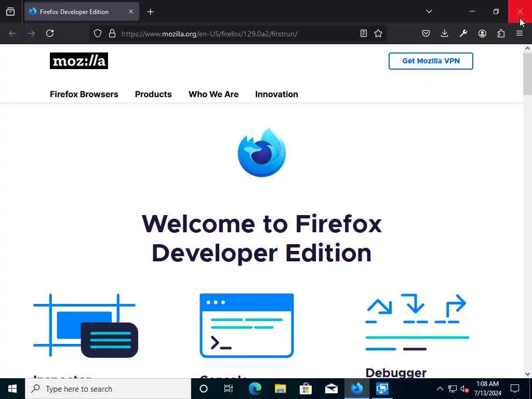Viewport: 532px width, 399px height.
Task: View site security padlock info
Action: [112, 33]
